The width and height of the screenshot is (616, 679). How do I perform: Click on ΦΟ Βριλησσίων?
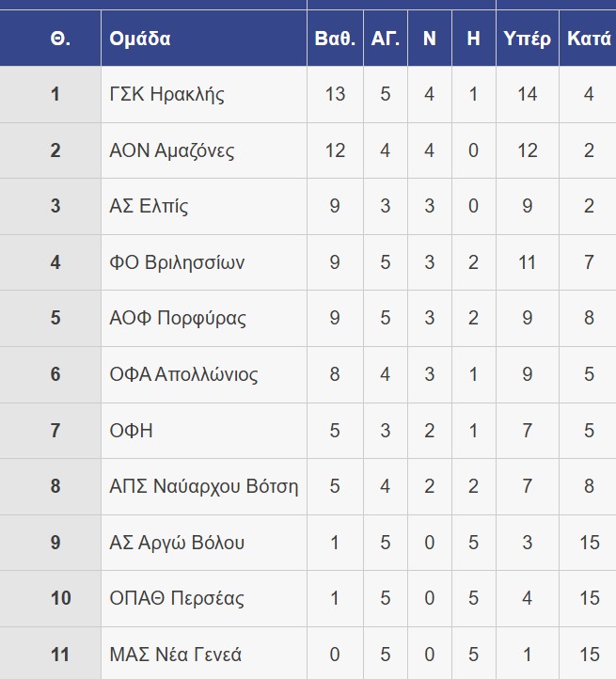pyautogui.click(x=177, y=262)
